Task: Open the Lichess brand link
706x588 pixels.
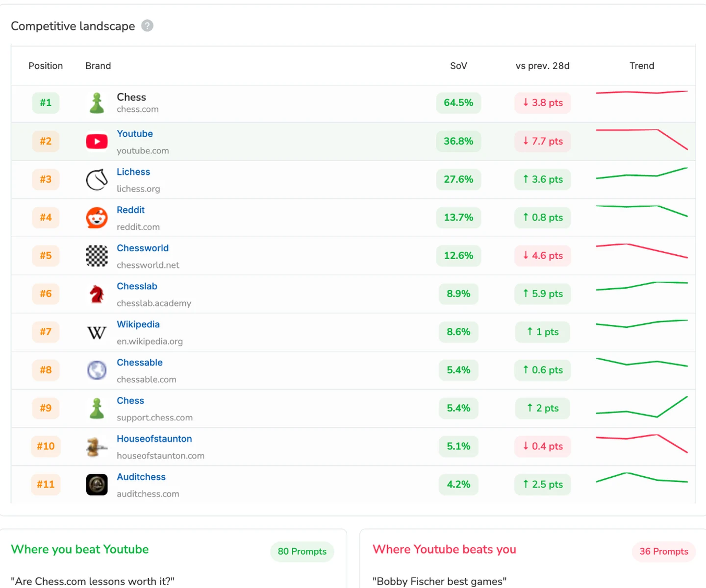Action: coord(133,172)
